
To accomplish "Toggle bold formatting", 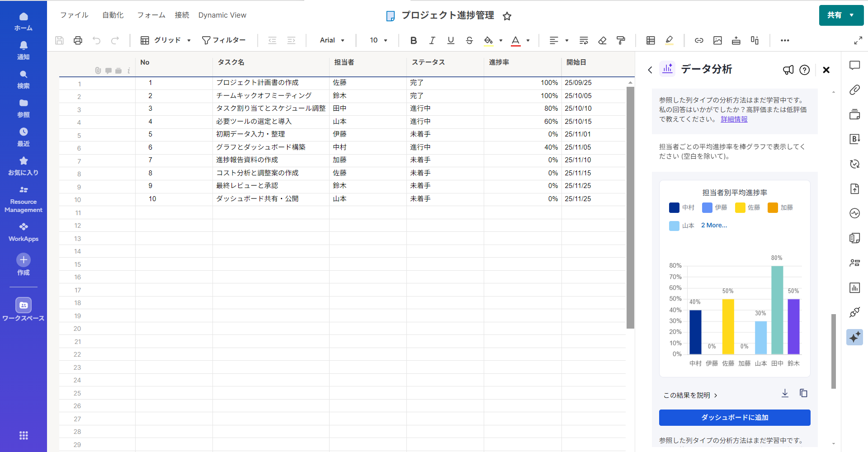I will [413, 41].
